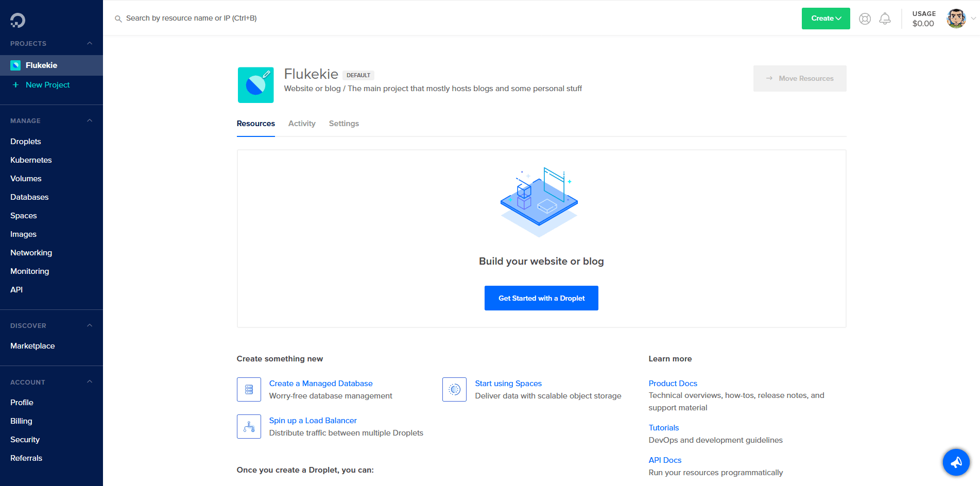
Task: Open the notifications bell
Action: coord(885,19)
